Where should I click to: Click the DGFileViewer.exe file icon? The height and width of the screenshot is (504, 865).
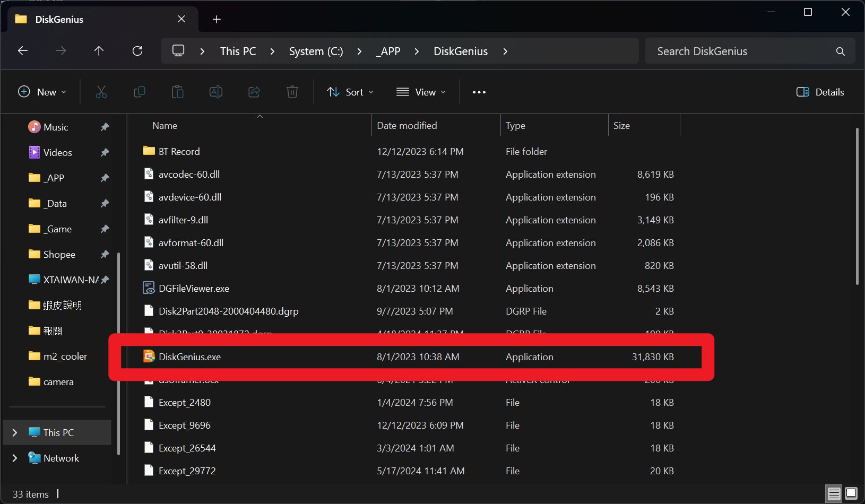point(149,288)
